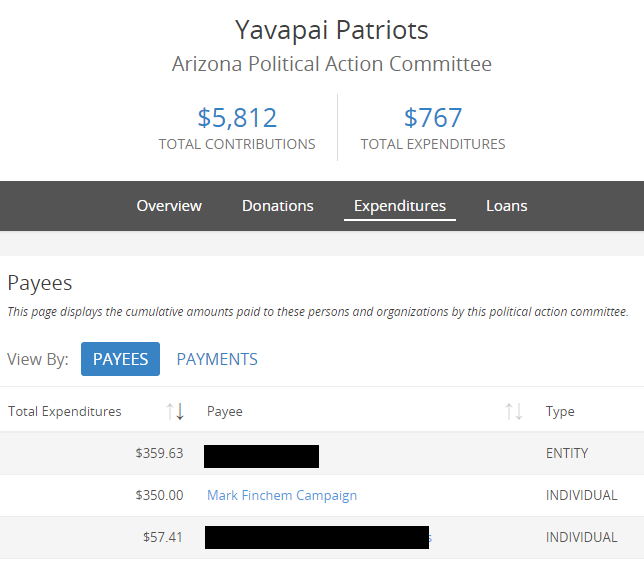Viewport: 644px width, 578px height.
Task: Click the ENTITY type cell
Action: pyautogui.click(x=567, y=453)
